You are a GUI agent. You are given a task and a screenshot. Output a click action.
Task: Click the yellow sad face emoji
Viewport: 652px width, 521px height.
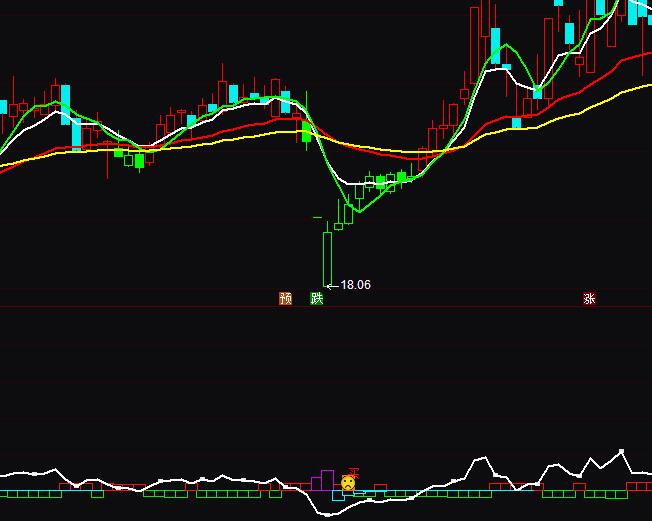point(347,483)
